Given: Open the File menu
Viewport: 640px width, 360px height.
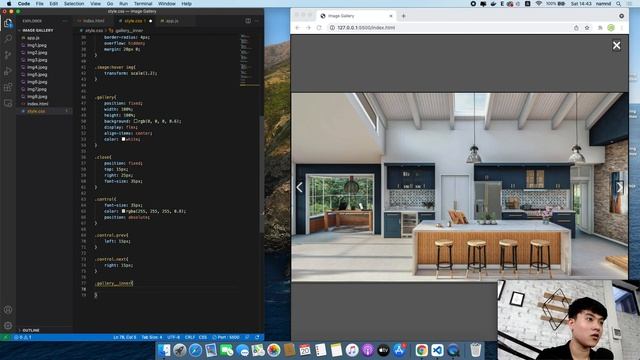Looking at the screenshot, I should point(40,4).
